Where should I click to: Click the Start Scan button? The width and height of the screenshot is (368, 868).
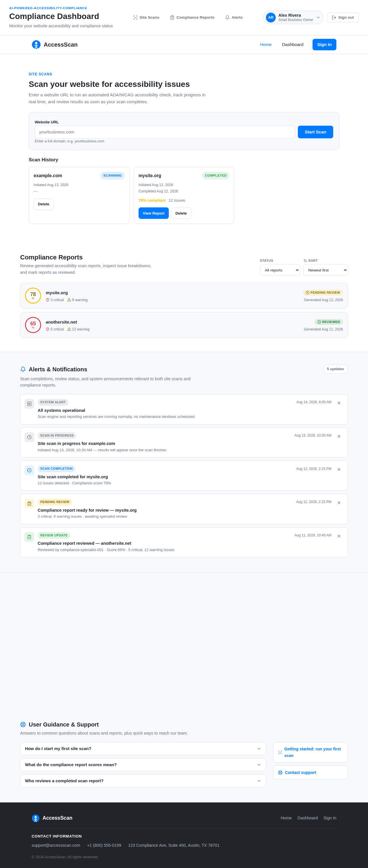[315, 132]
